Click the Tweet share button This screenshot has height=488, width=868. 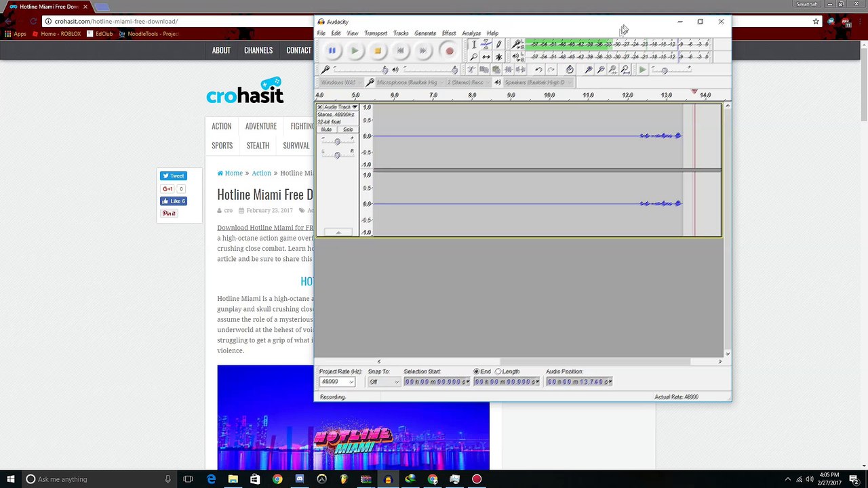[x=174, y=176]
